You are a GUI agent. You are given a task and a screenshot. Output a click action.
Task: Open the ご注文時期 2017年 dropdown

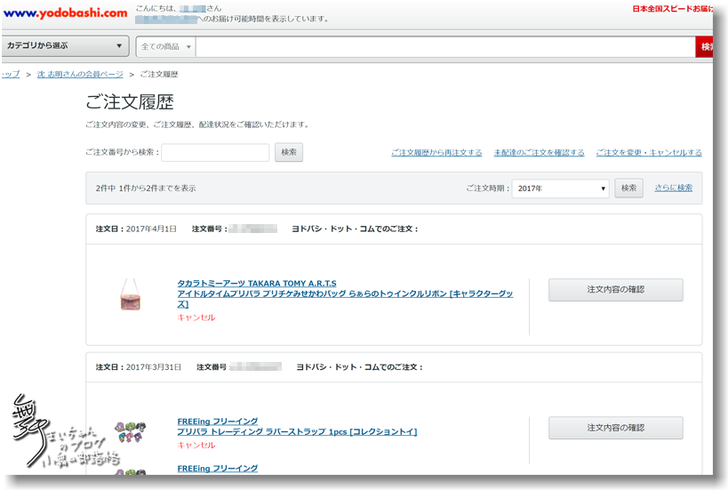560,188
